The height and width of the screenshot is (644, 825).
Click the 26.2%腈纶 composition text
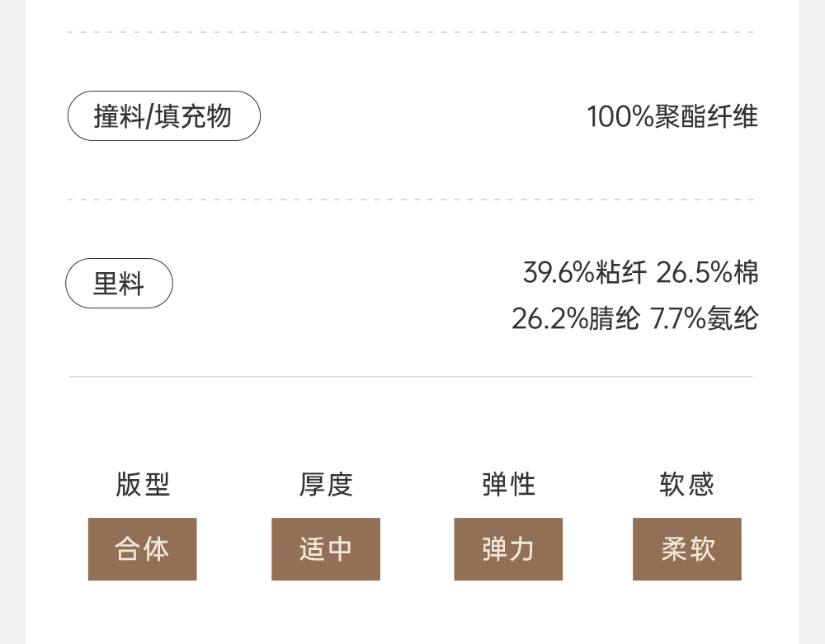point(575,318)
